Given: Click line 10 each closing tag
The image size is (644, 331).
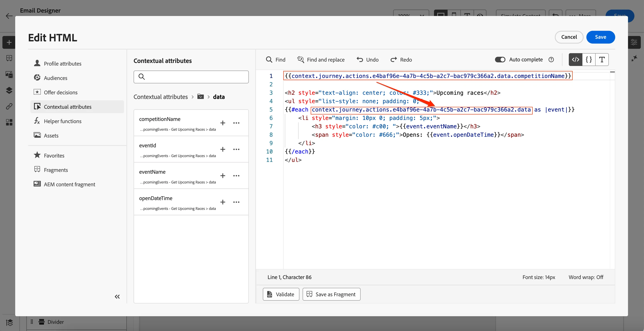Looking at the screenshot, I should (x=300, y=151).
